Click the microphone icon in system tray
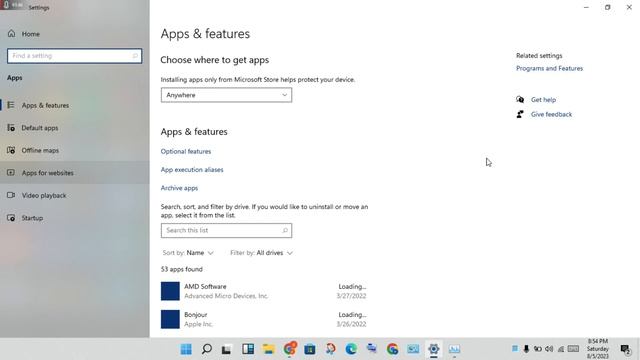 coord(526,349)
